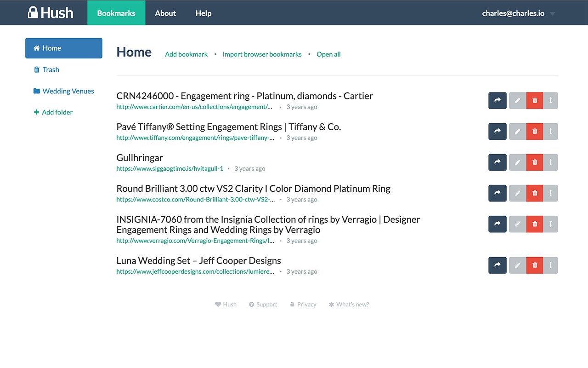Image resolution: width=588 pixels, height=368 pixels.
Task: Open the jeffcooperdesigns.com URL link
Action: tap(195, 271)
